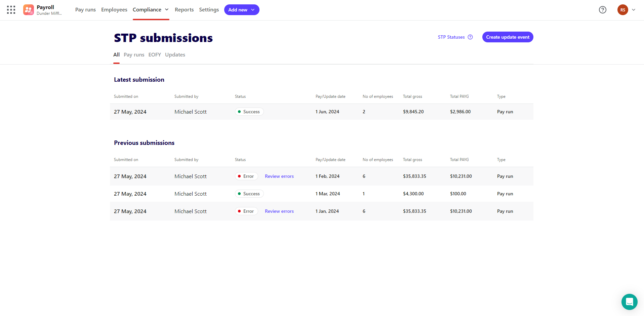The width and height of the screenshot is (644, 316).
Task: Click the total gross $4,300.00 cell
Action: click(413, 194)
